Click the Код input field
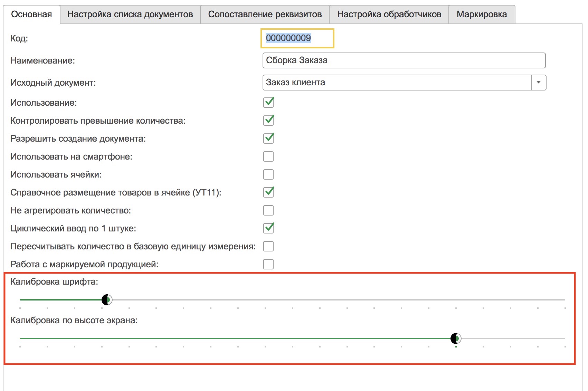The height and width of the screenshot is (391, 588). 297,38
